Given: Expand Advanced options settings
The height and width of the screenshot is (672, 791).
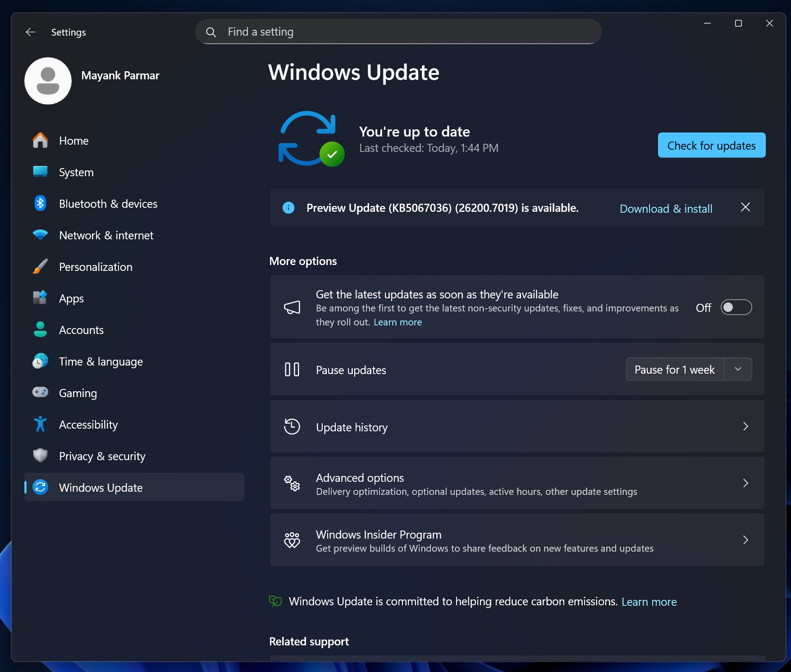Looking at the screenshot, I should tap(517, 483).
